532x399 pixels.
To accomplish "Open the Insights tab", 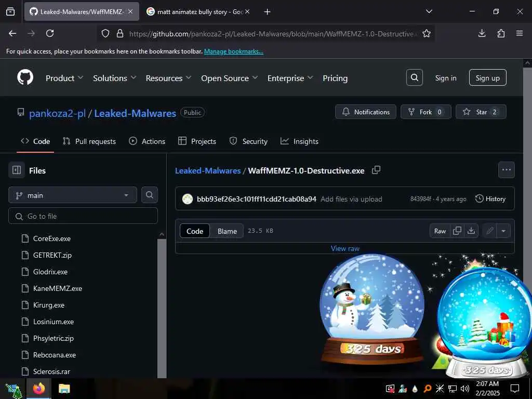I will (x=300, y=141).
